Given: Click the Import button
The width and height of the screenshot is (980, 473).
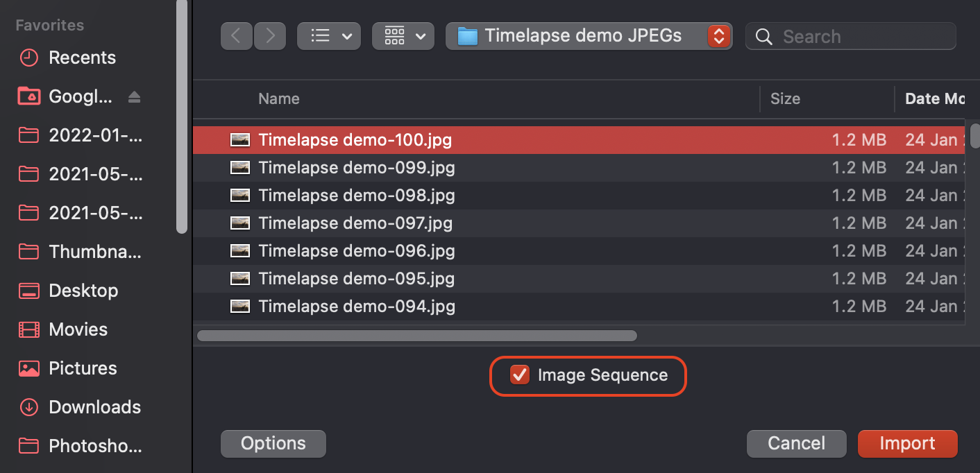Looking at the screenshot, I should click(x=908, y=444).
